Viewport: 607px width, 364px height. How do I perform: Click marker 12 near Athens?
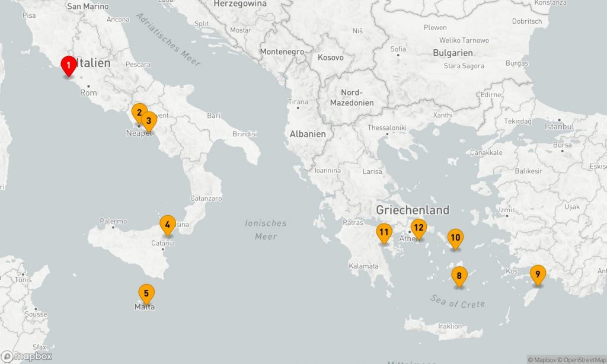pyautogui.click(x=418, y=227)
